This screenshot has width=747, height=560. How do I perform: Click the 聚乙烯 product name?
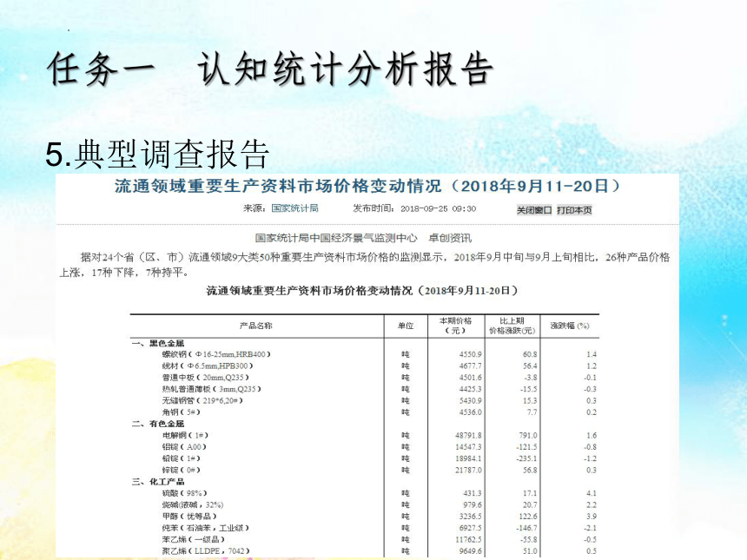tap(206, 551)
